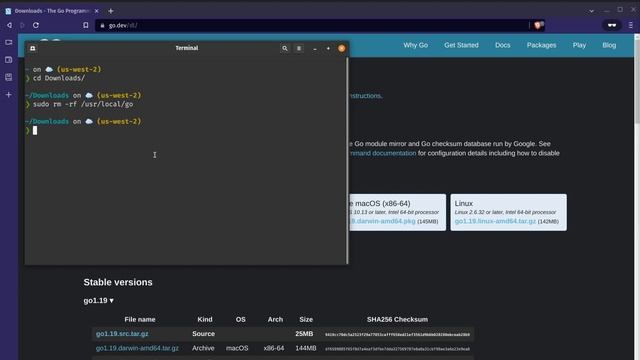Click the 144MB size cell
Viewport: 640px width, 360px height.
click(306, 348)
